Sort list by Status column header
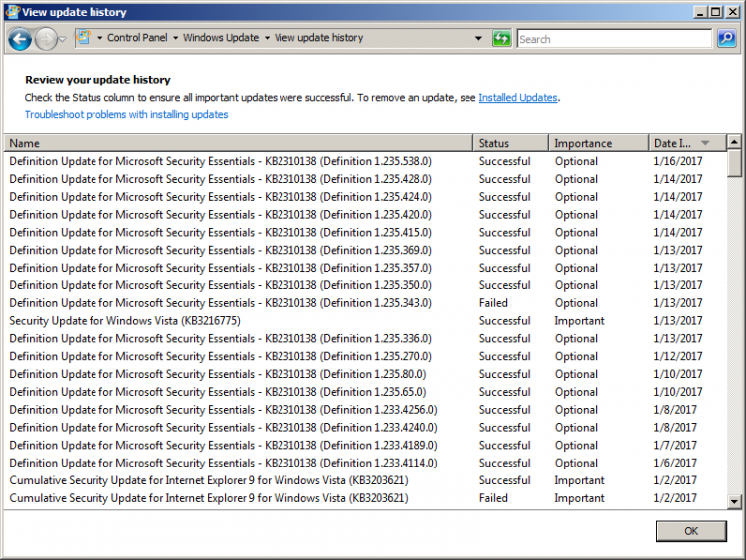 pyautogui.click(x=510, y=143)
